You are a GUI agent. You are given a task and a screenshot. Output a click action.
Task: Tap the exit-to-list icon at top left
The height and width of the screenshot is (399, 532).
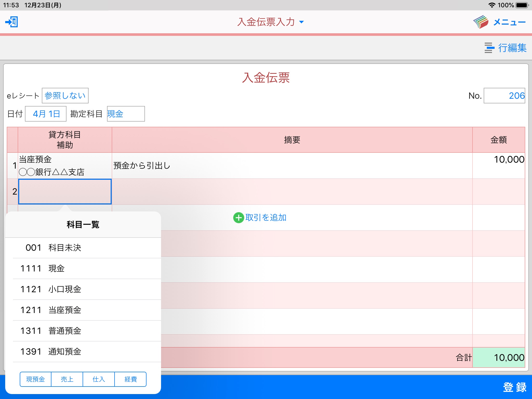point(12,22)
